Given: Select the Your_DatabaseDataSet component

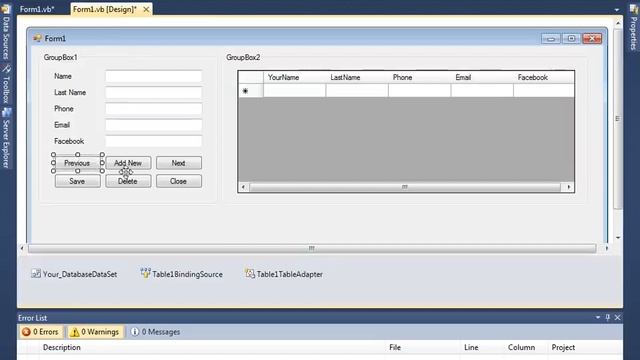Looking at the screenshot, I should click(74, 274).
